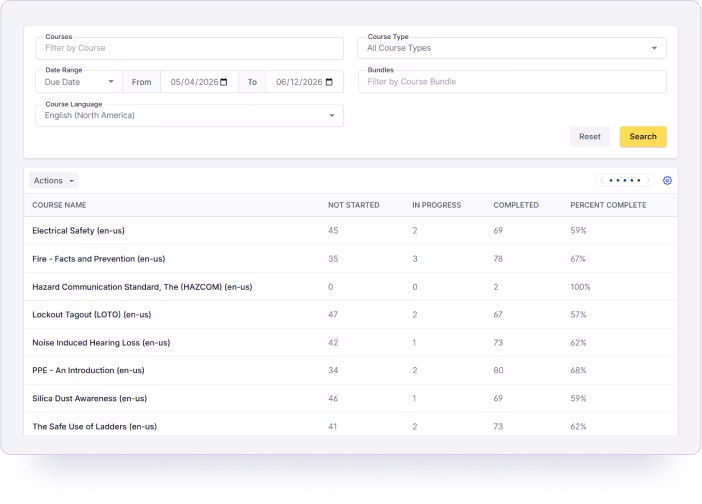
Task: Click 57% for Lockout Tagout row
Action: tap(578, 315)
